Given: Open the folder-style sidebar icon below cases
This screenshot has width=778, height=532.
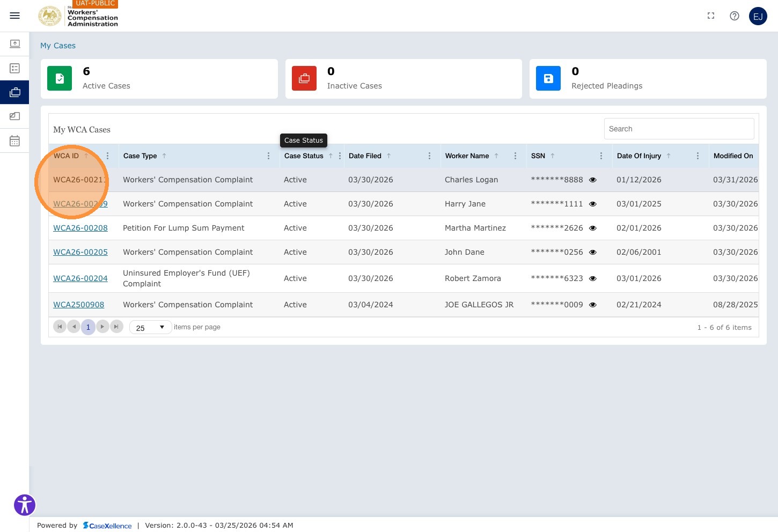Looking at the screenshot, I should click(x=14, y=116).
